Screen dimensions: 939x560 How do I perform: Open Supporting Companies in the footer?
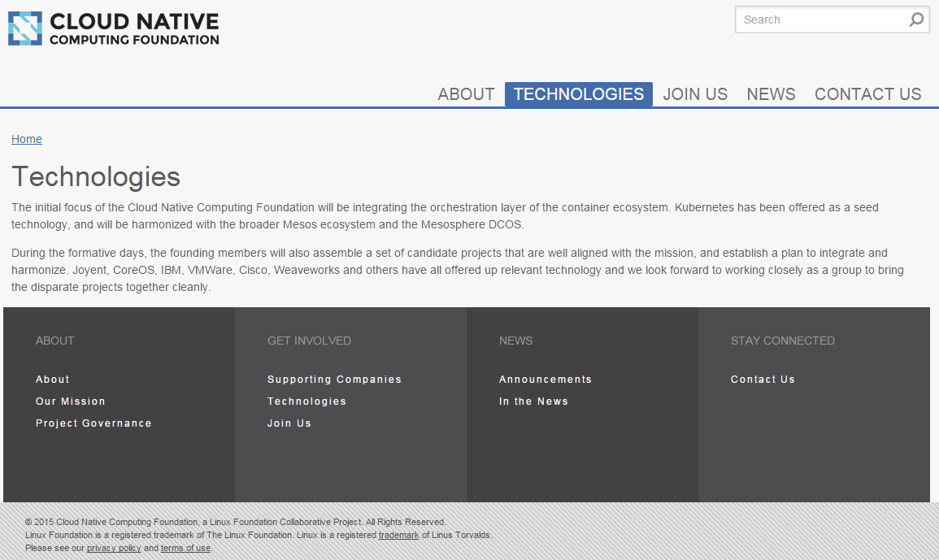334,379
